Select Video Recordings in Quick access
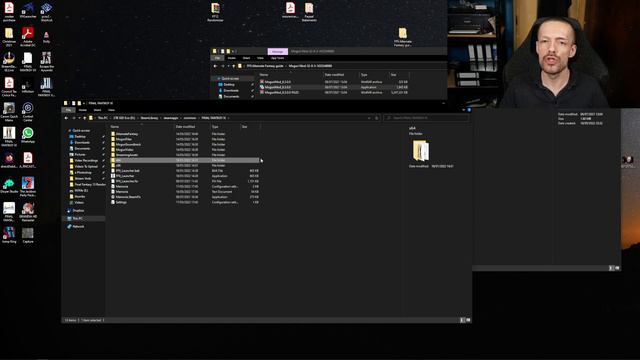This screenshot has height=360, width=640. click(x=86, y=161)
